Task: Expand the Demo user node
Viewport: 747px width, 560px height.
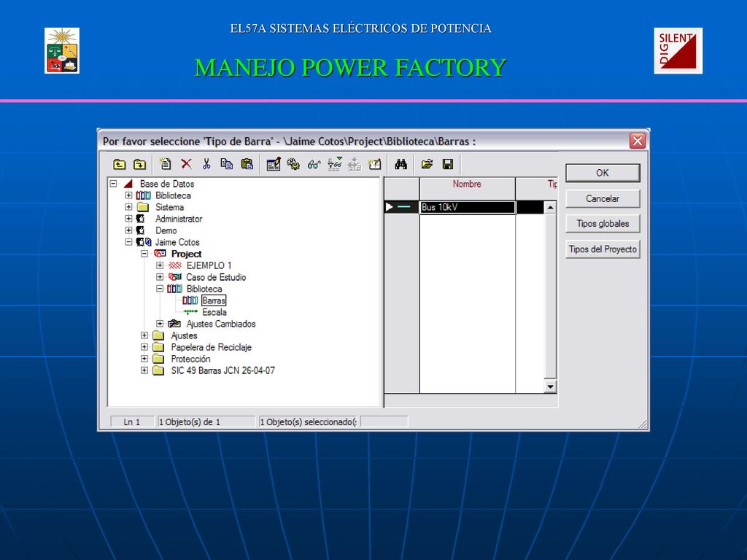Action: click(x=128, y=230)
